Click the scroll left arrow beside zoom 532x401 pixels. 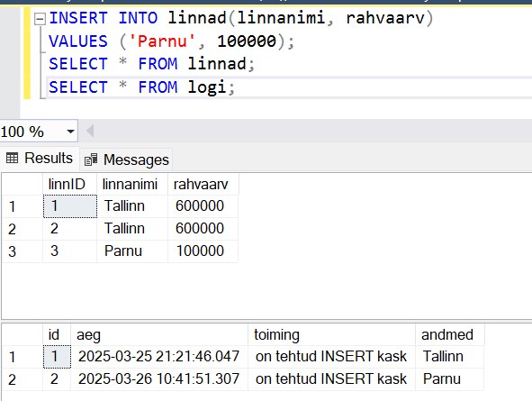90,131
